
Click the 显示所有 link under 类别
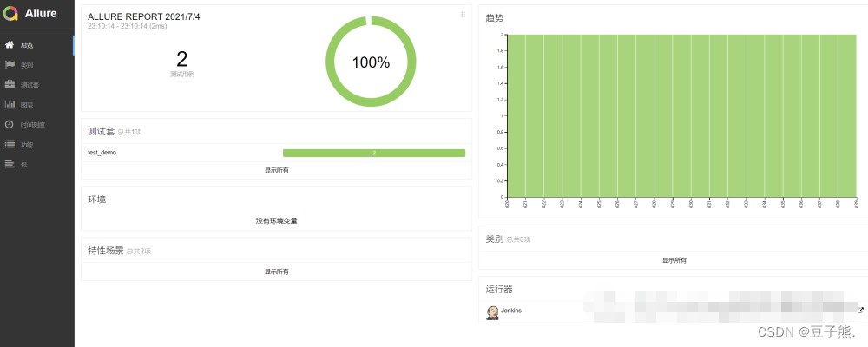(674, 260)
